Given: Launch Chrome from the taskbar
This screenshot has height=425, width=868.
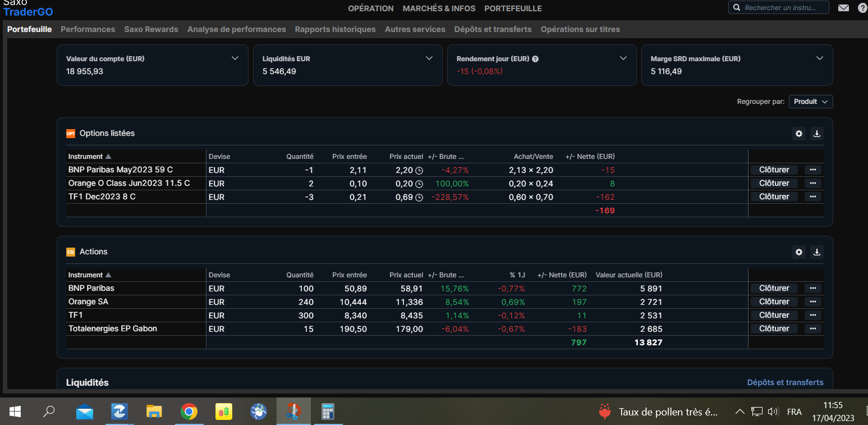Looking at the screenshot, I should (189, 412).
